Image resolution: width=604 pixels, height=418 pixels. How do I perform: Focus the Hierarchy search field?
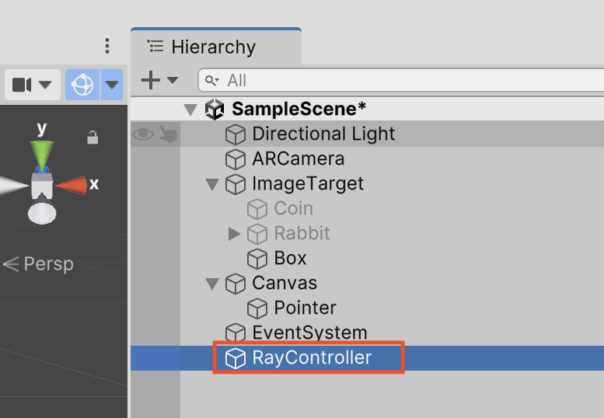[x=401, y=81]
